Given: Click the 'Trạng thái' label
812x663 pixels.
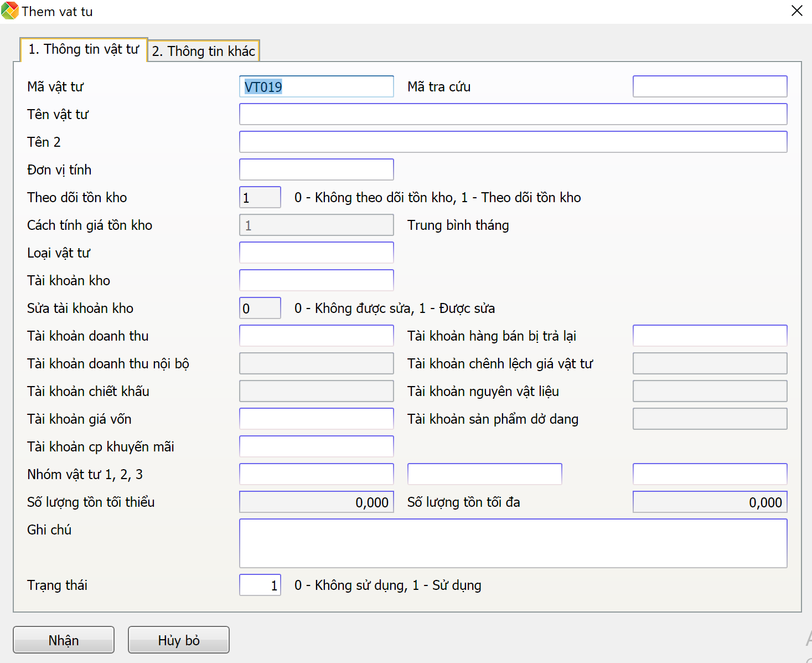Looking at the screenshot, I should click(x=58, y=585).
